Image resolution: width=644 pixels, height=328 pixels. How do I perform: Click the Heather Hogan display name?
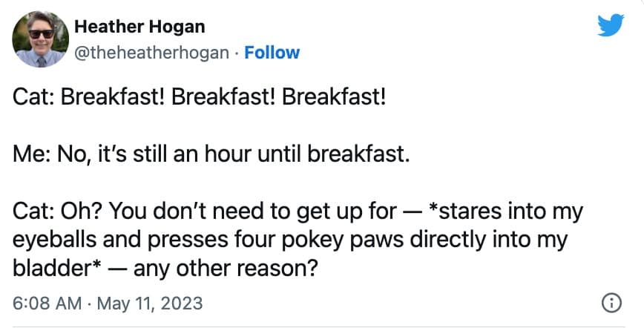click(139, 27)
